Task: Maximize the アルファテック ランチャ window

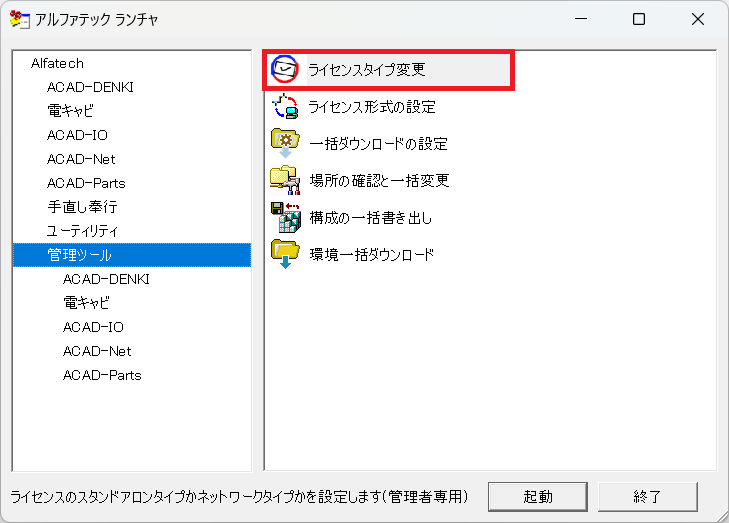Action: click(x=639, y=19)
